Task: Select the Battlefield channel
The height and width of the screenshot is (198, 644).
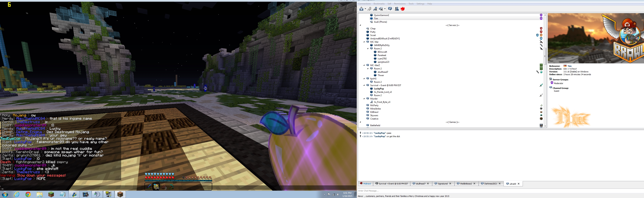Action: (x=375, y=126)
